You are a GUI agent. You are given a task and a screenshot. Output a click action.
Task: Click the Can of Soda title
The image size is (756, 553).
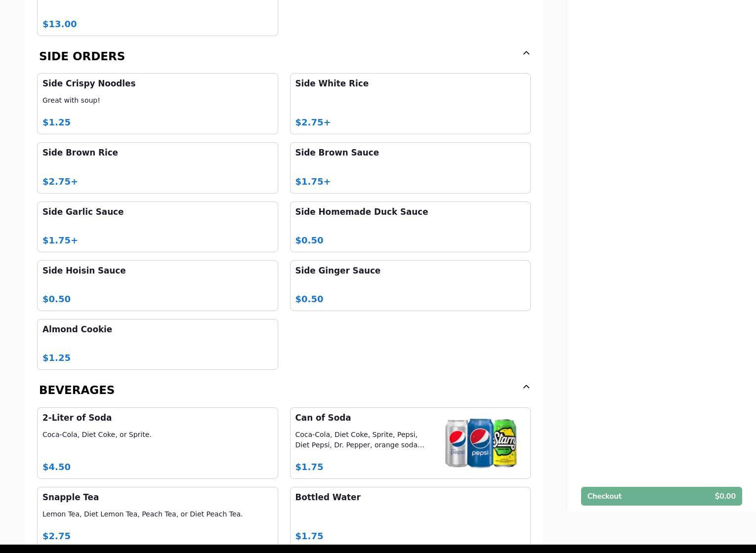323,418
